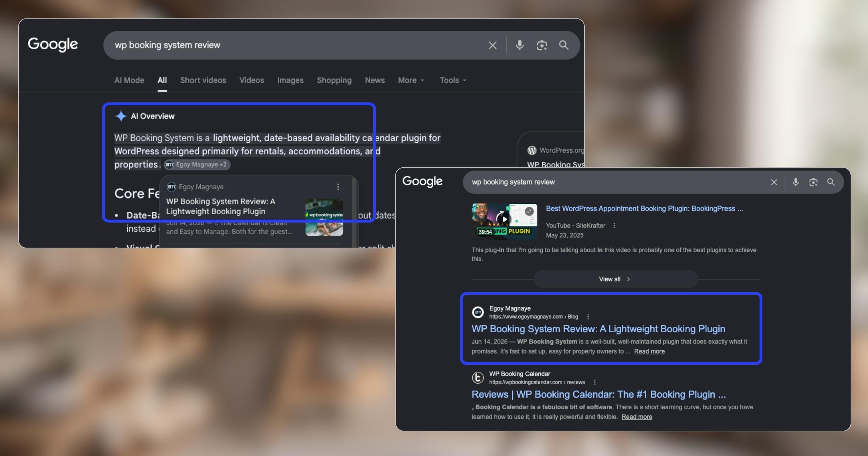Click the AI Overview sparkle icon
This screenshot has height=456, width=868.
(121, 116)
